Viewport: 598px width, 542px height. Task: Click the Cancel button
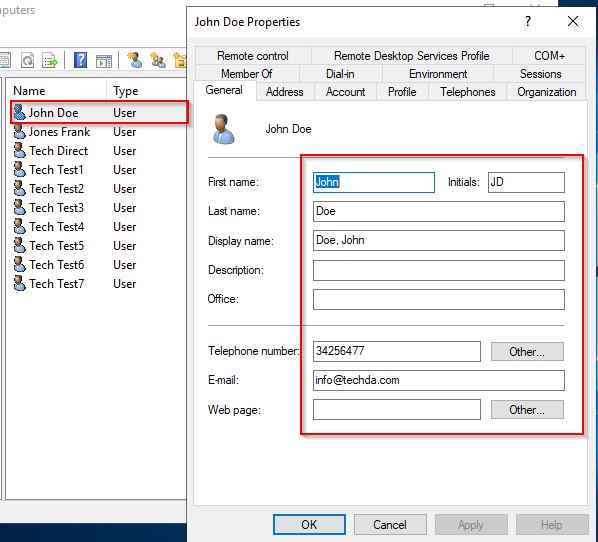pyautogui.click(x=390, y=524)
